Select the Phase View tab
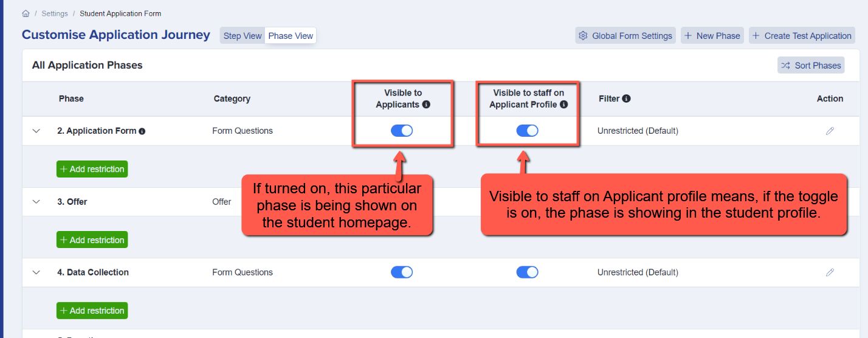This screenshot has width=868, height=338. point(291,36)
